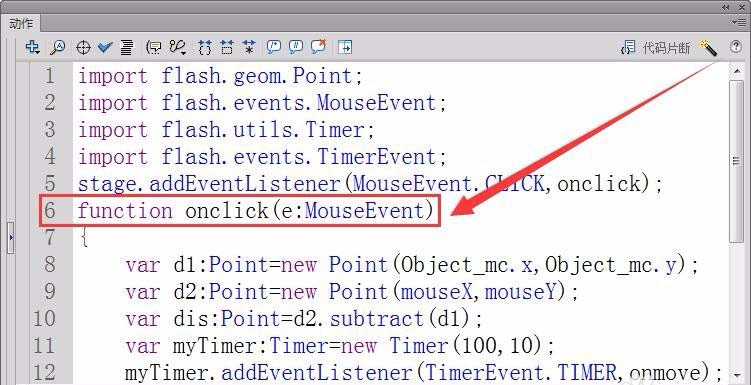
Task: Click the line 'import flash.events.TimerEvent;'
Action: tap(262, 157)
